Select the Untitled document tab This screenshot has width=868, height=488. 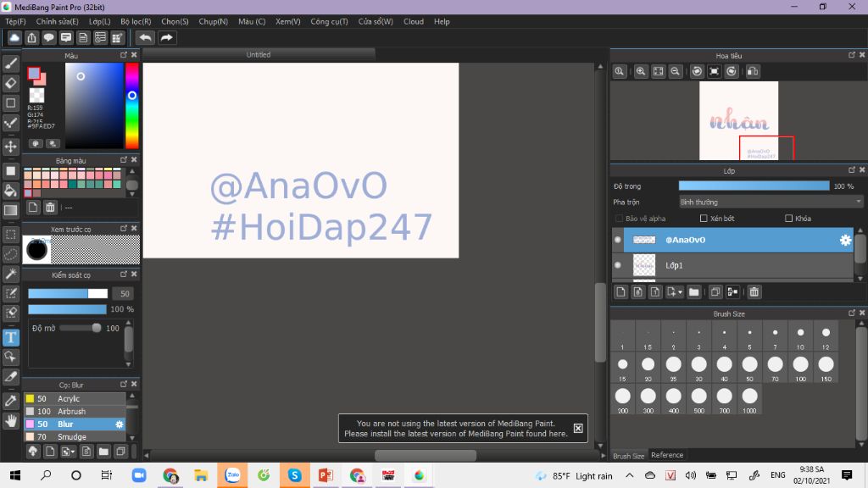[259, 55]
